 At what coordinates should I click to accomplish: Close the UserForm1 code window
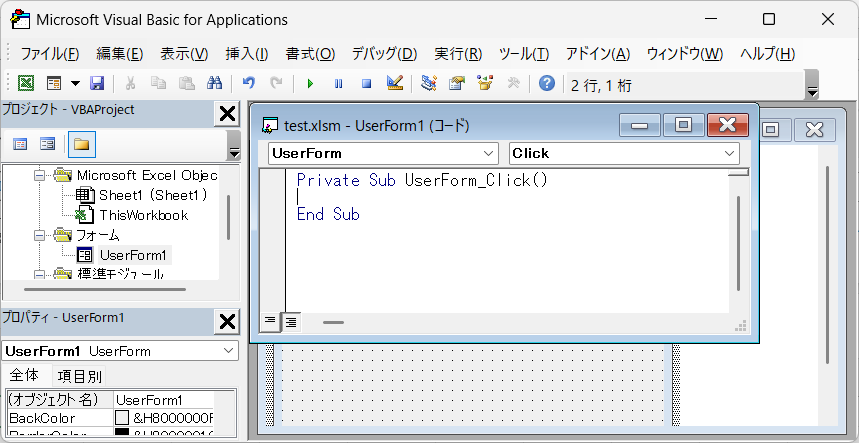tap(728, 125)
